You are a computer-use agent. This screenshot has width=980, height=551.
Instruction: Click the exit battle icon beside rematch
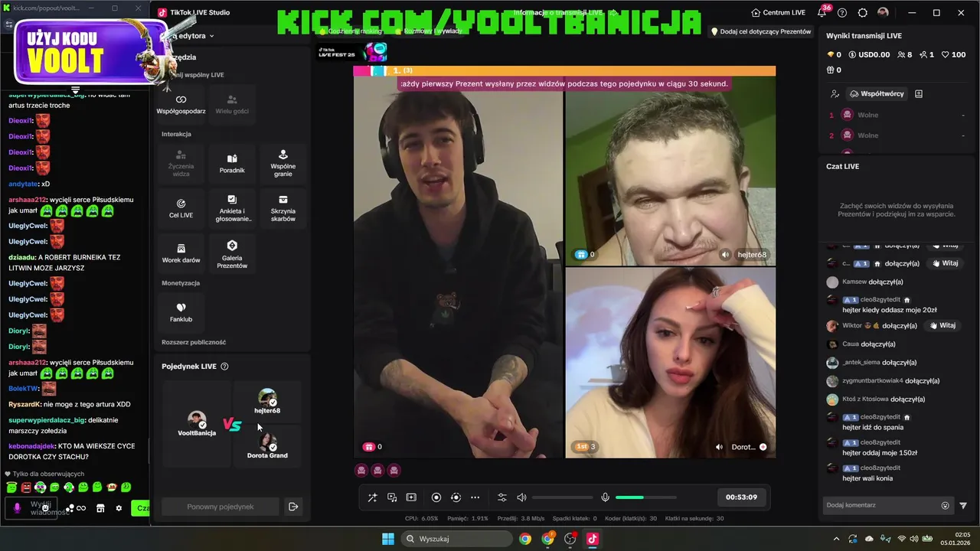292,507
